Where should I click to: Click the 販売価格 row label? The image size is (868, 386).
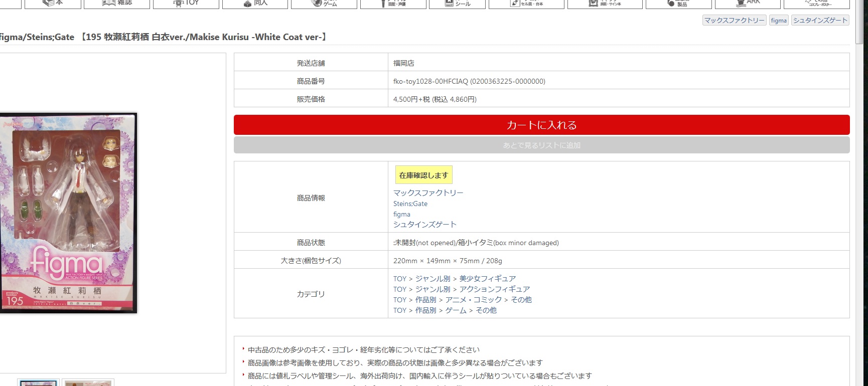pos(311,99)
